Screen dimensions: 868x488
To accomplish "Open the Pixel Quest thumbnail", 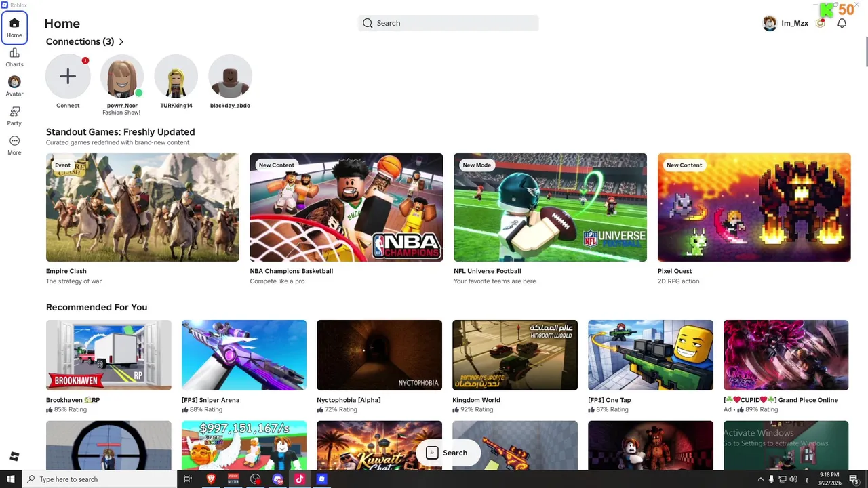I will pyautogui.click(x=754, y=207).
